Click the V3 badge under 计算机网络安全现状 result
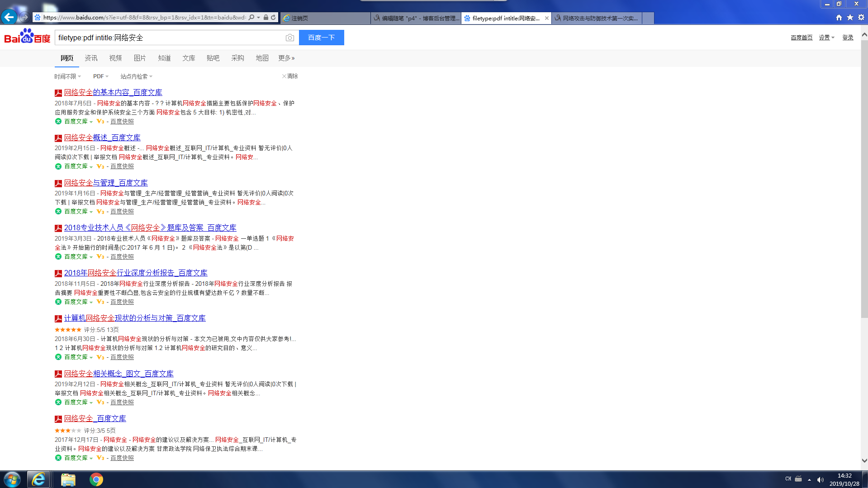This screenshot has width=868, height=488. [x=100, y=357]
